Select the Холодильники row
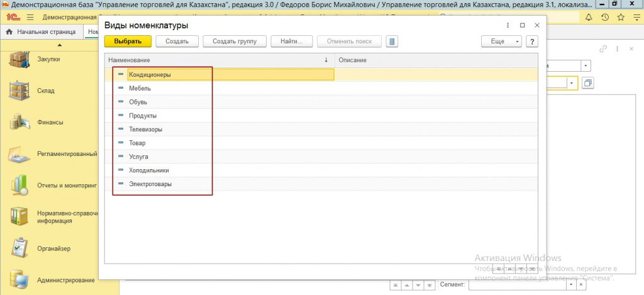Image resolution: width=644 pixels, height=295 pixels. (x=321, y=170)
